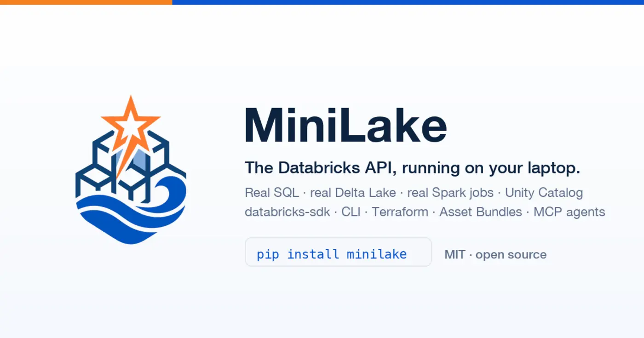Click the "Real SQL" feature text
The height and width of the screenshot is (338, 644).
point(272,192)
